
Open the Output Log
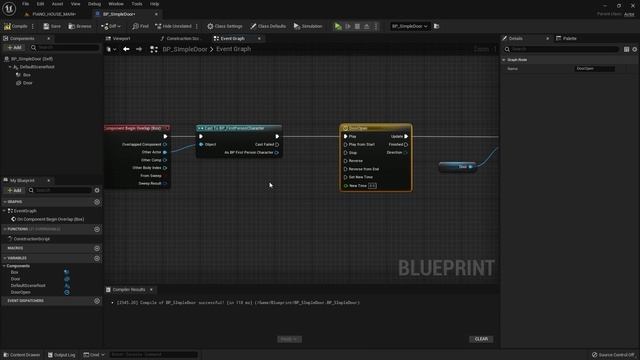[x=62, y=355]
